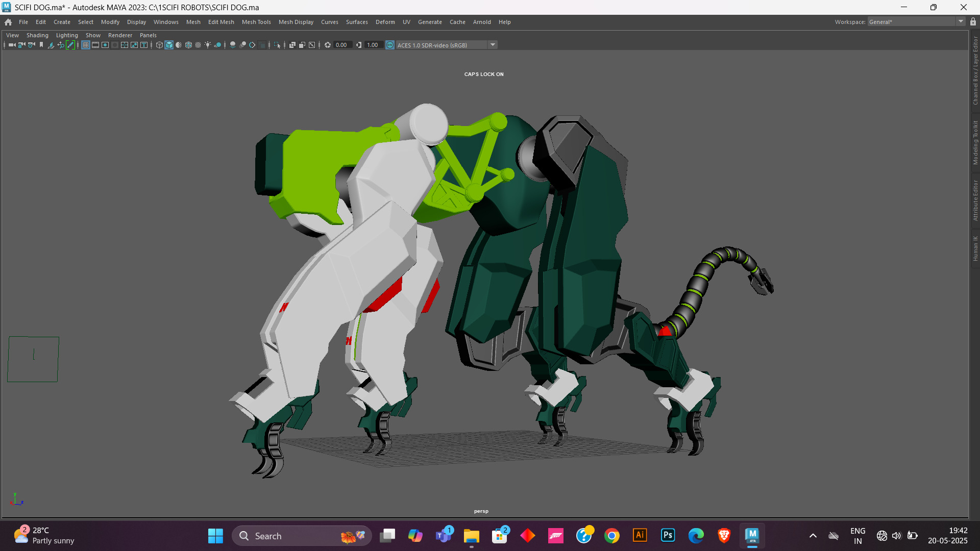Open the Mesh Display menu
The image size is (980, 551).
[x=296, y=22]
